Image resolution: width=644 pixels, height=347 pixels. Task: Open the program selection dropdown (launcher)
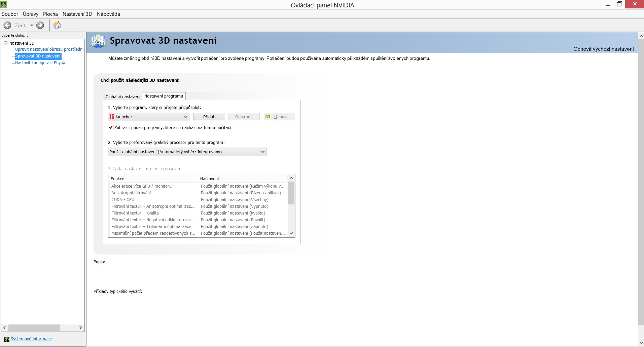pos(148,117)
